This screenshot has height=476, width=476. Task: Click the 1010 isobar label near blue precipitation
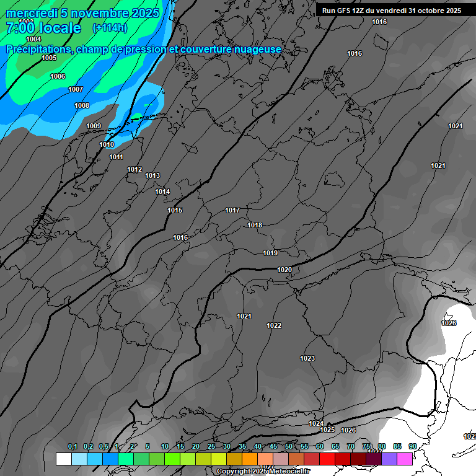tap(107, 144)
